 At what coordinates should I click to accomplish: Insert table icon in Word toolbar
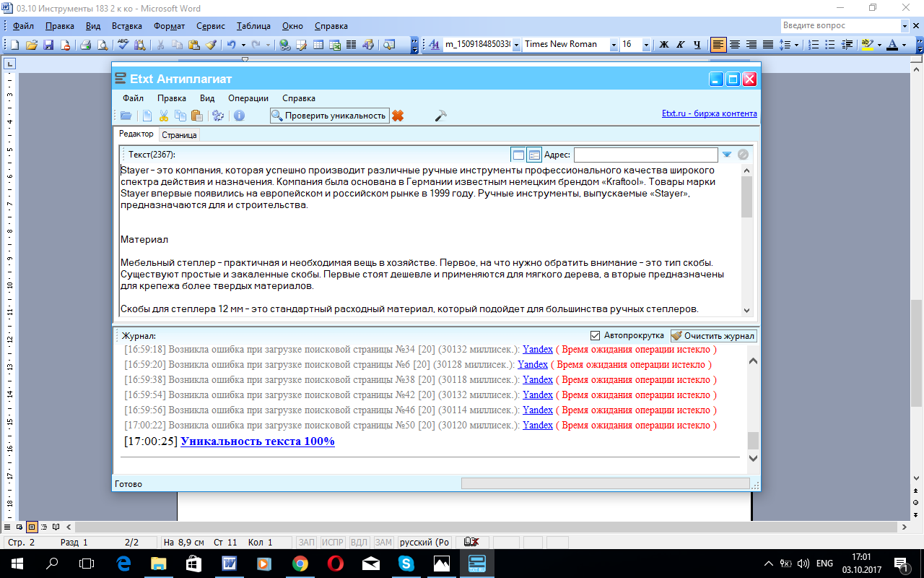click(x=318, y=45)
